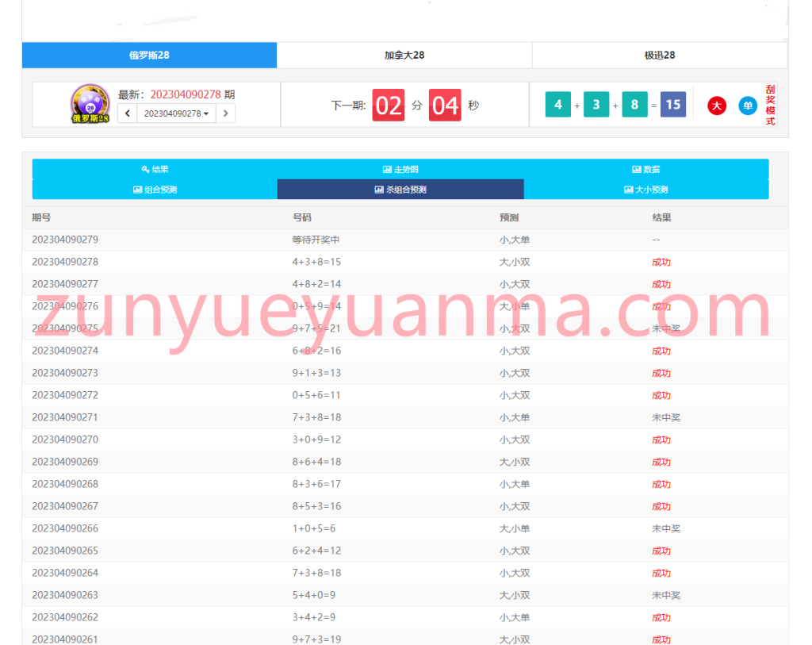Image resolution: width=812 pixels, height=645 pixels.
Task: Click 未中奖 result for period 202304090271
Action: coord(666,417)
